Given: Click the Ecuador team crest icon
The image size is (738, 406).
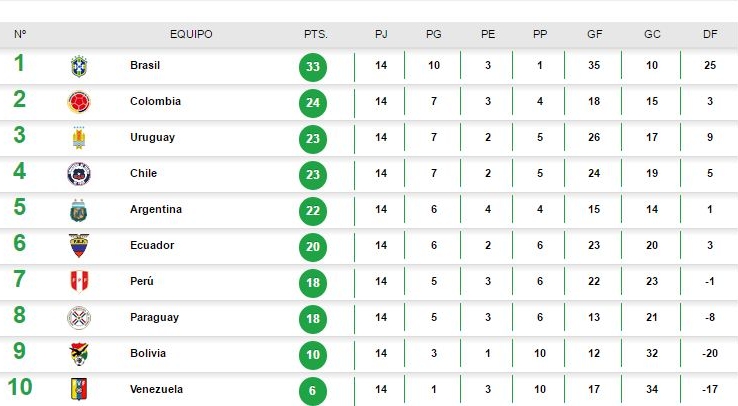Looking at the screenshot, I should click(x=79, y=246).
